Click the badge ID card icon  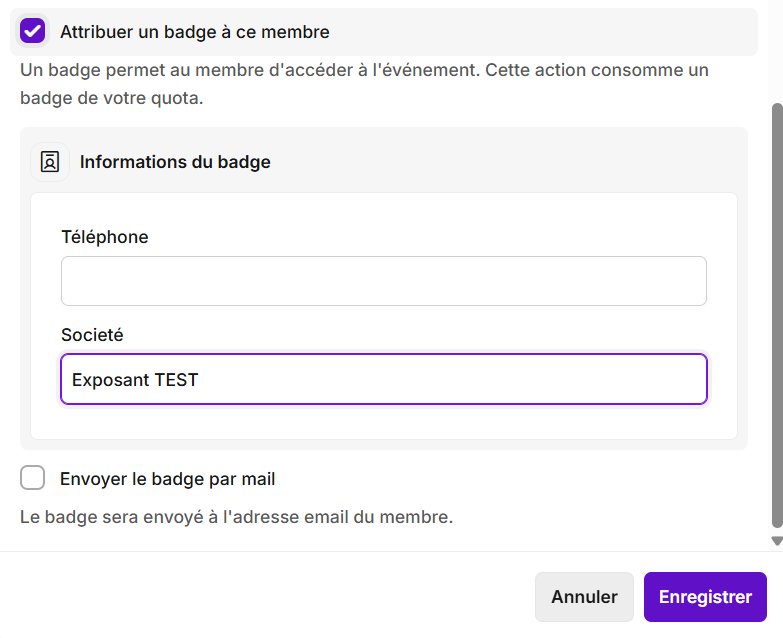pos(50,162)
